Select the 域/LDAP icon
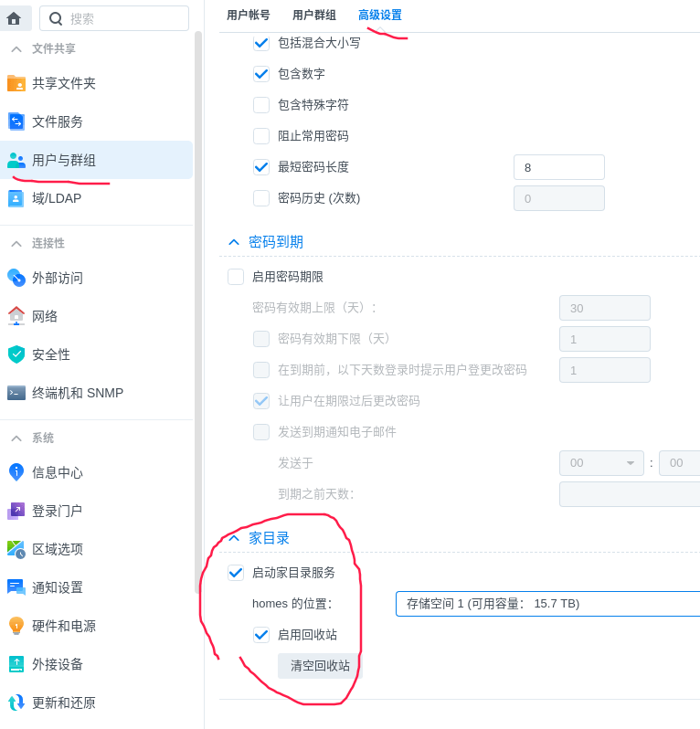The image size is (700, 729). 16,198
